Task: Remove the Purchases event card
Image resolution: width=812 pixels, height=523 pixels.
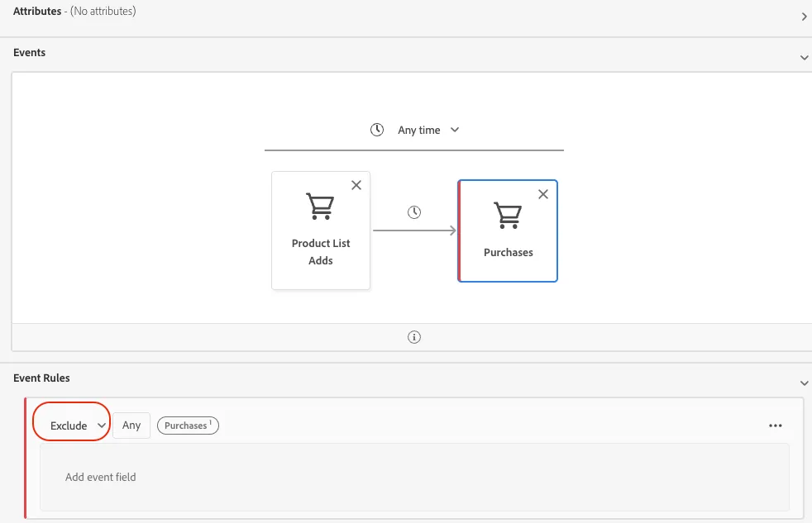Action: pos(543,194)
